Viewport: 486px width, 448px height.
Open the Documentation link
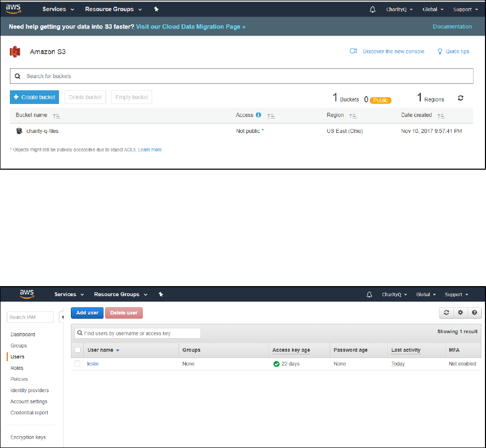click(452, 27)
